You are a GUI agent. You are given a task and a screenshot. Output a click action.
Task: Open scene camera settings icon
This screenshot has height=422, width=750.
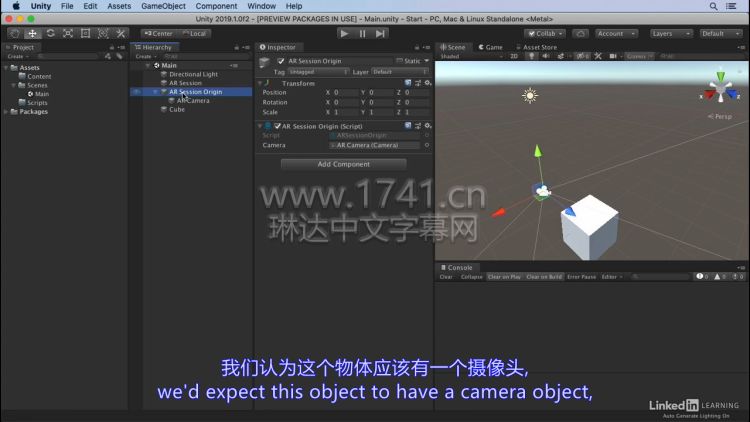(x=613, y=56)
